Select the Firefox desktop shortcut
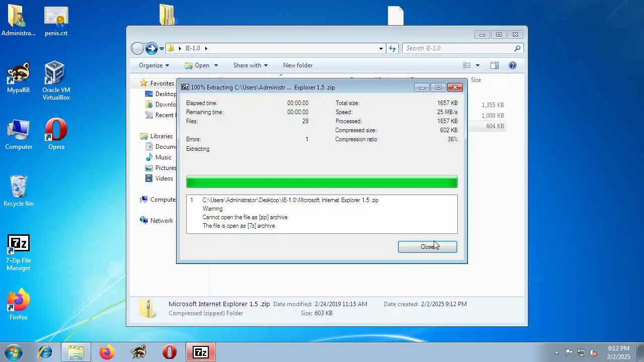This screenshot has height=362, width=644. point(19,304)
